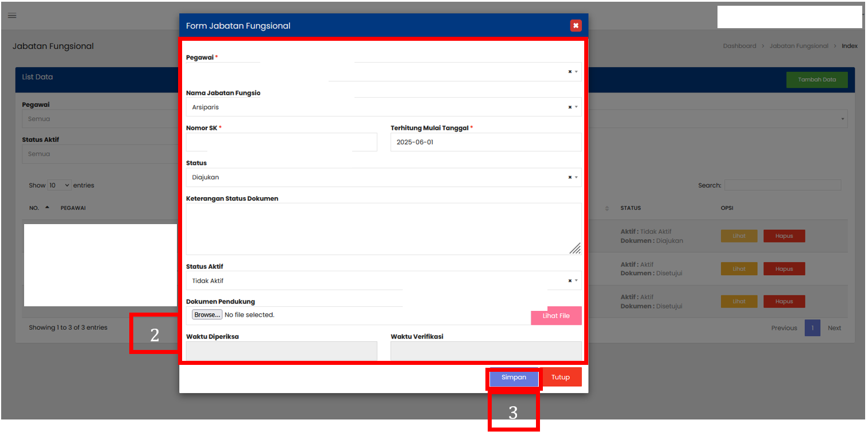The image size is (868, 435).
Task: Clear the Pegawai selection in form
Action: 570,72
